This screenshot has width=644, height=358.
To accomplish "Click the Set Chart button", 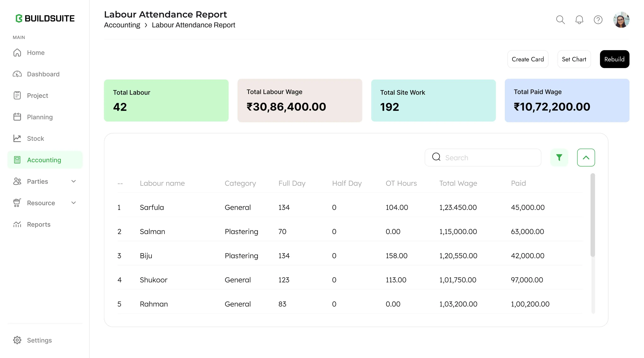I will 574,59.
